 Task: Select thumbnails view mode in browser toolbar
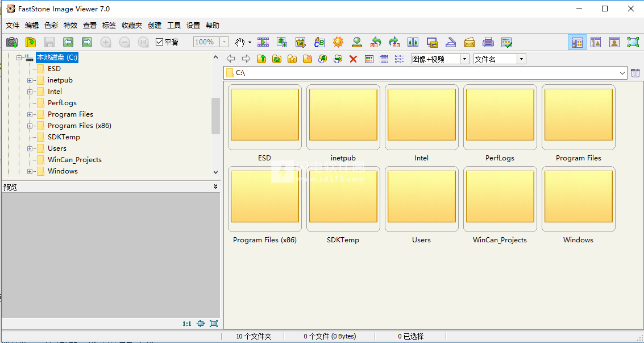pos(369,59)
